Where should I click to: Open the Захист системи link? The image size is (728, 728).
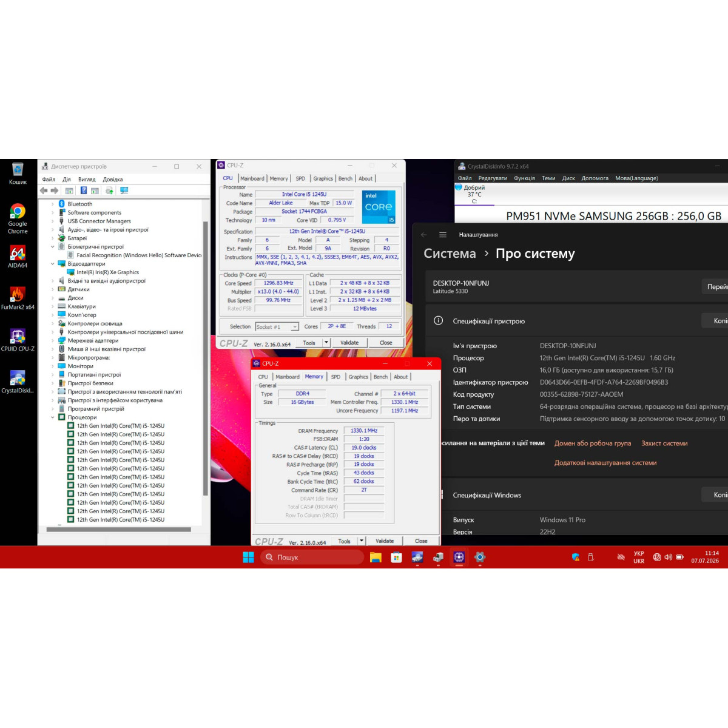point(664,443)
